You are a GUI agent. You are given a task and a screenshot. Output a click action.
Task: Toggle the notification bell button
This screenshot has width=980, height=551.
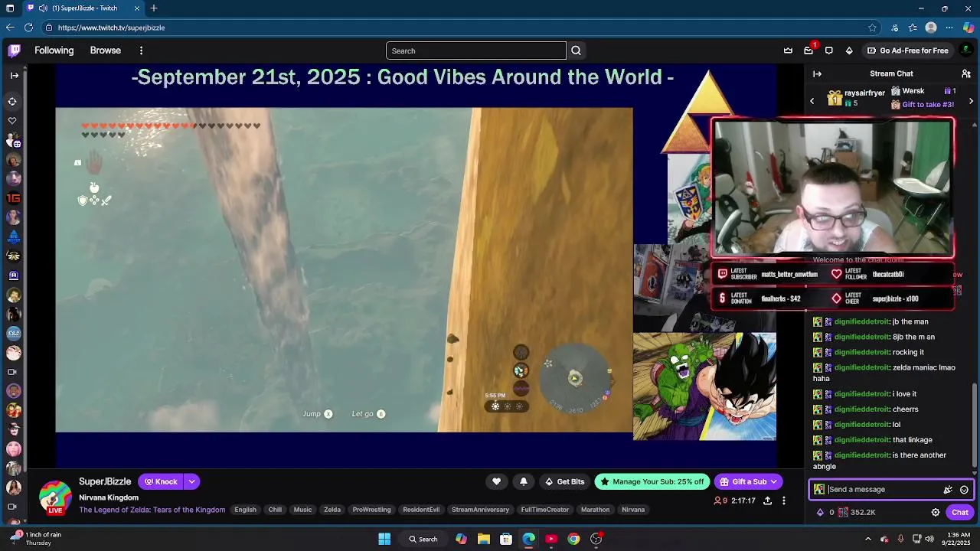coord(524,481)
